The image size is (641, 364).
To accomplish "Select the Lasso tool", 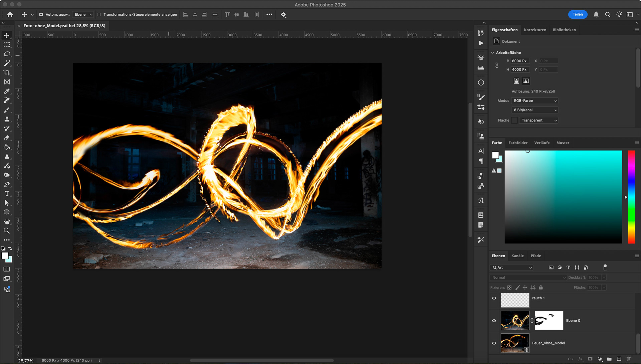I will (x=7, y=54).
